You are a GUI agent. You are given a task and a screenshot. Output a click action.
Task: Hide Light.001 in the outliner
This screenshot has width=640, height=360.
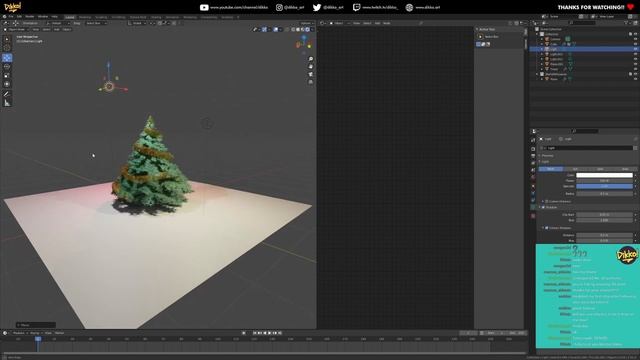[635, 54]
